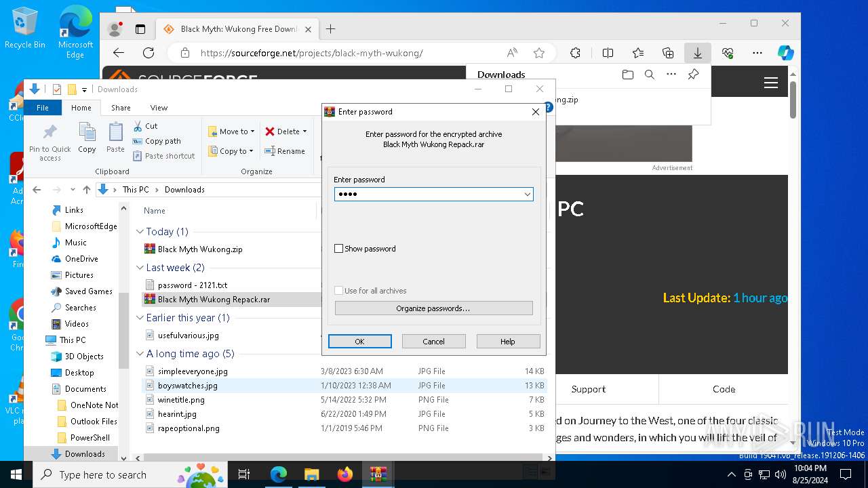Click Edge profile avatar icon
Viewport: 868px width, 488px height.
pos(115,29)
